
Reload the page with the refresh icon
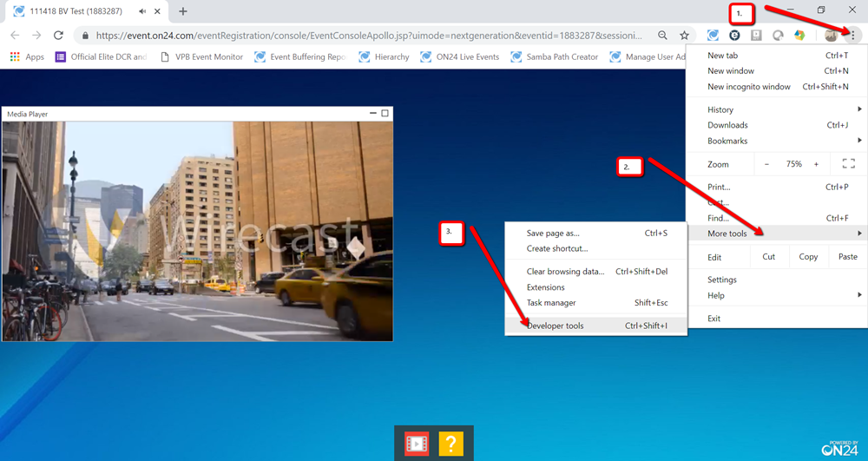(58, 36)
